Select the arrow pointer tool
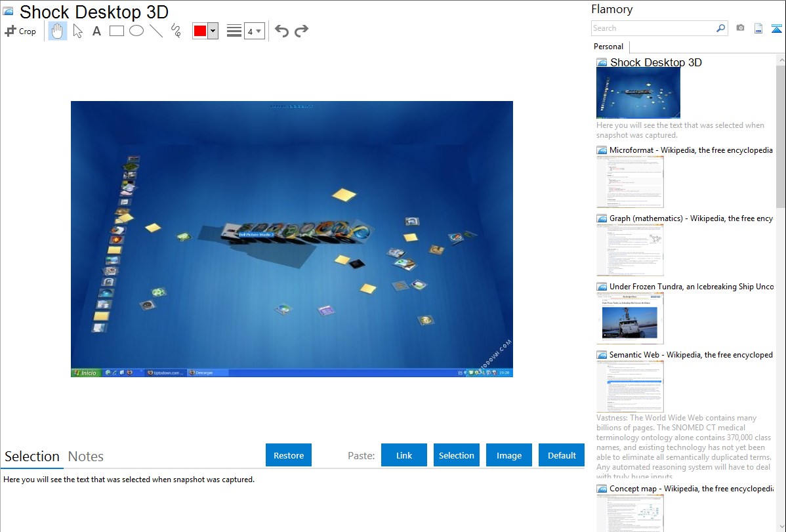 pyautogui.click(x=77, y=31)
